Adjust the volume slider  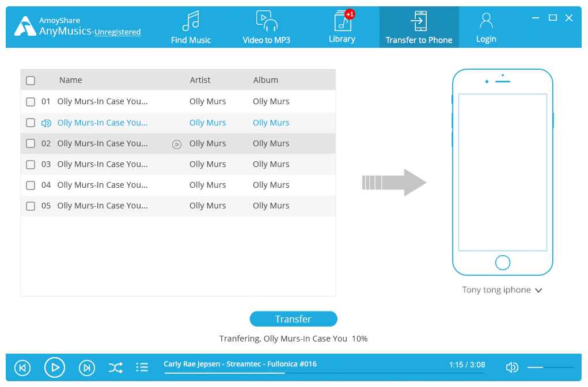coord(550,367)
